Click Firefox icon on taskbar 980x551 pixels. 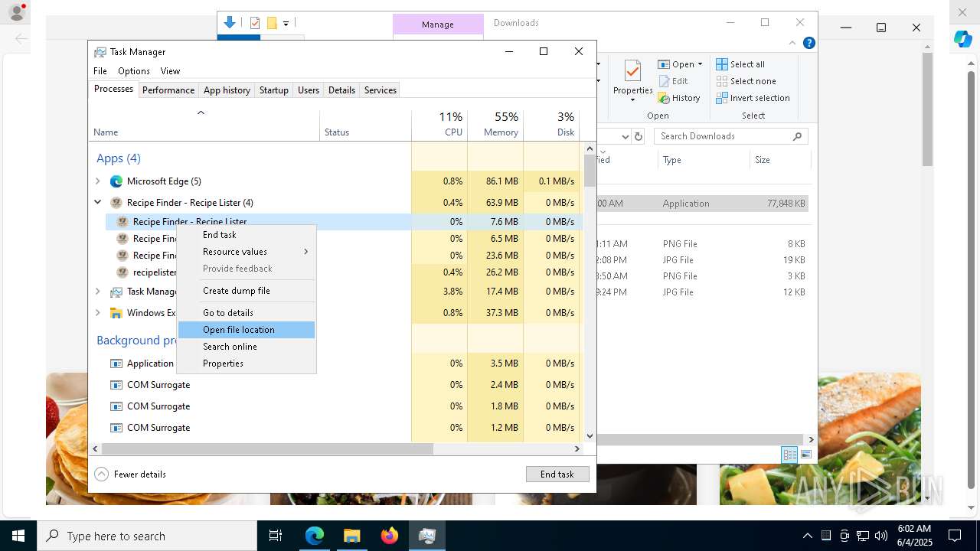click(x=390, y=536)
